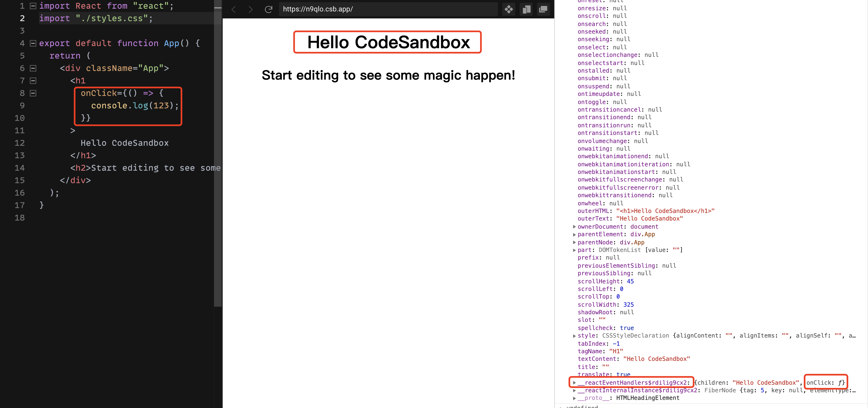868x408 pixels.
Task: Click the editor vertical scrollbar
Action: point(218,153)
